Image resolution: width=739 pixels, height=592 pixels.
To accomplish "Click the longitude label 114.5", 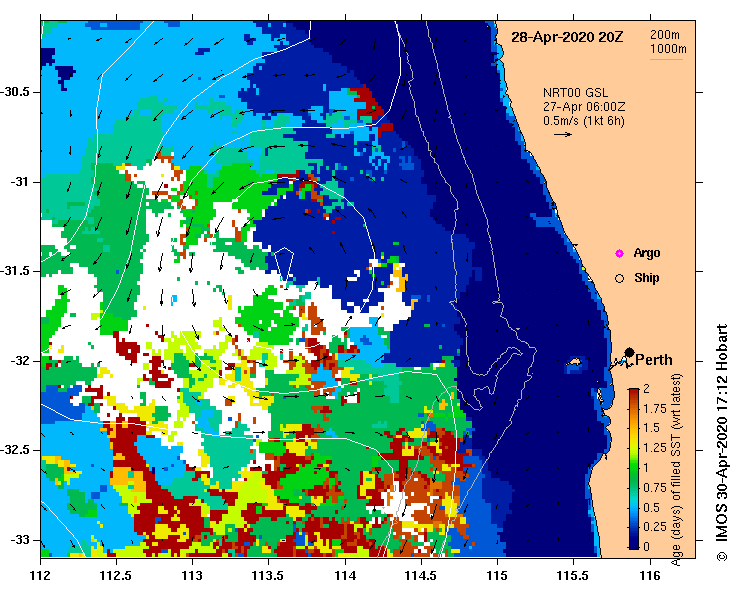I will (x=421, y=576).
